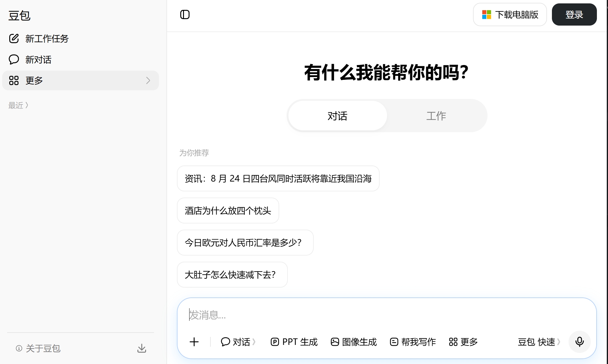The image size is (608, 364).
Task: Click the 为你推荐 label
Action: click(194, 153)
